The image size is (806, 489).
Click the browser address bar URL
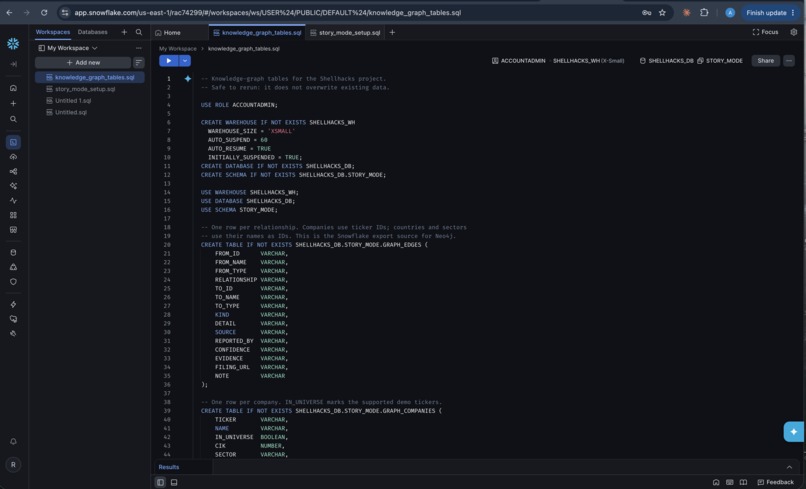[267, 13]
